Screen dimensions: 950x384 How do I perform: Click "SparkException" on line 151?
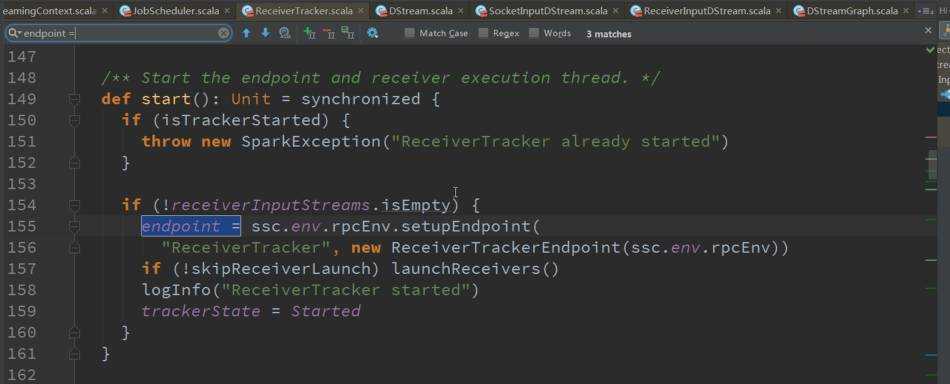click(311, 141)
